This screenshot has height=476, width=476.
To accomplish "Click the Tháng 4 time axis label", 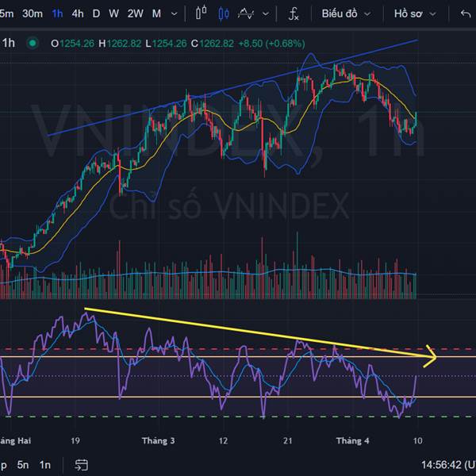I will coord(353,441).
